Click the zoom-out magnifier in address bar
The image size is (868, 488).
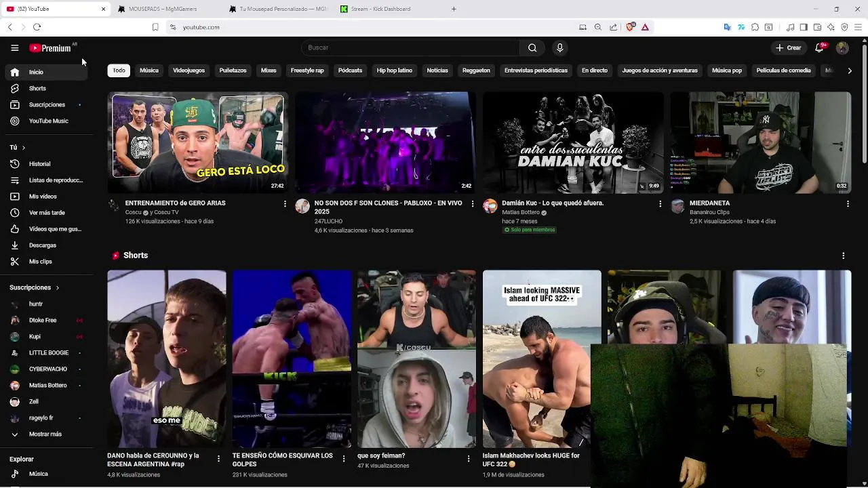click(597, 27)
